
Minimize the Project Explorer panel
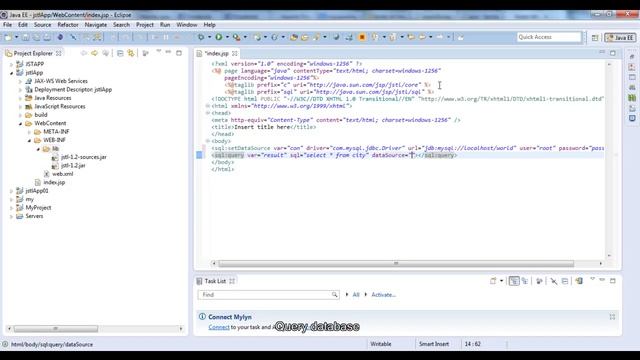coord(168,52)
